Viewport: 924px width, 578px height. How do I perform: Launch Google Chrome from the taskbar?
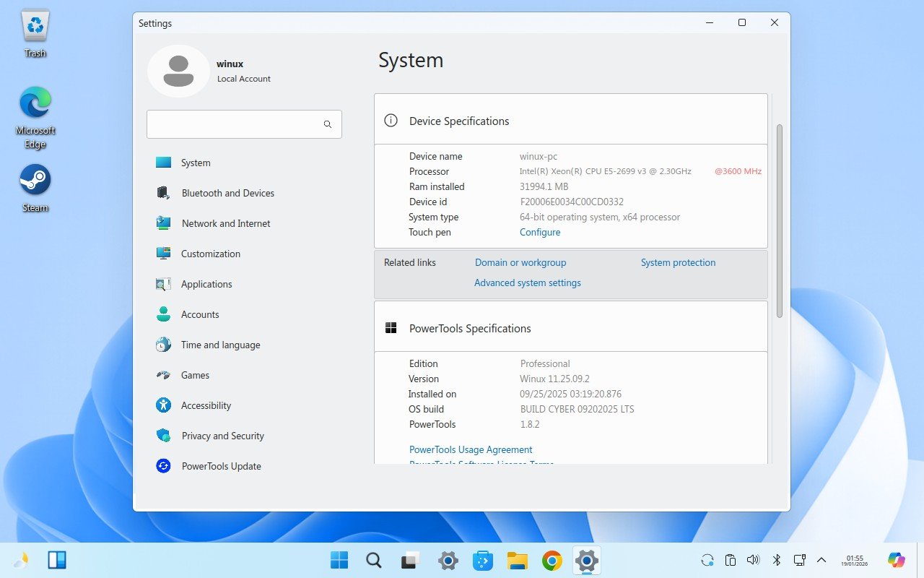[552, 561]
